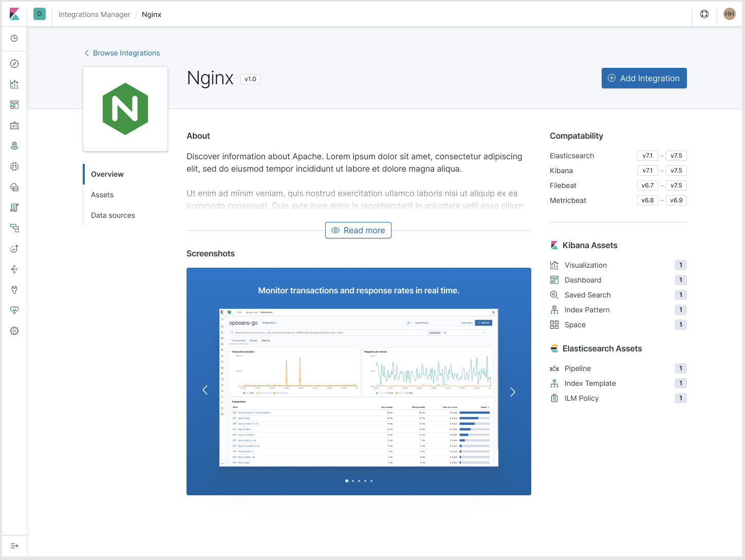Click Filebeat v6.7 version badge
The image size is (745, 560).
(647, 185)
